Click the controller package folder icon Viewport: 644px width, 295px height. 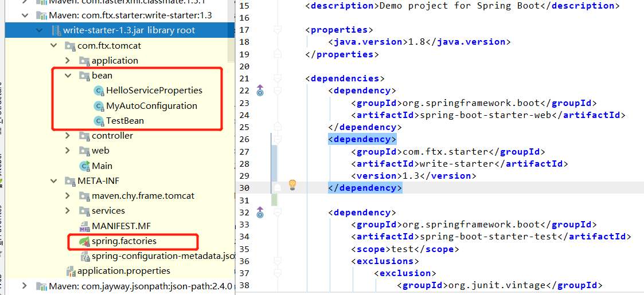85,136
